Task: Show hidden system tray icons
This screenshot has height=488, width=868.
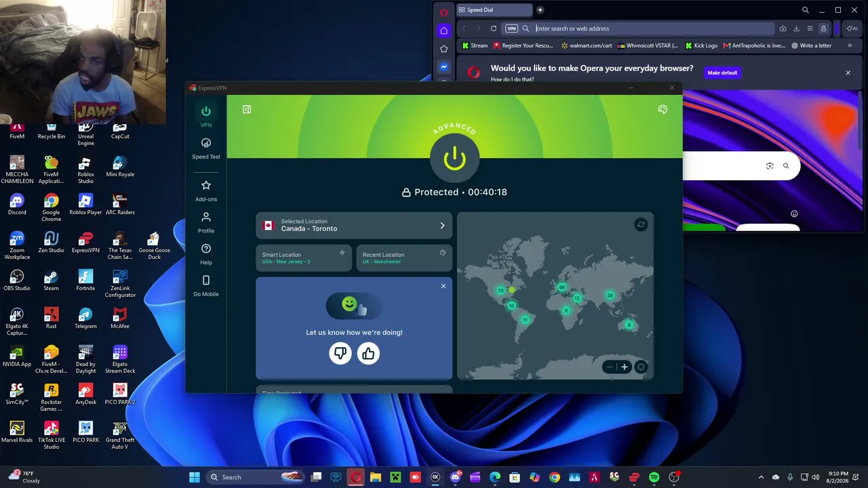Action: click(761, 477)
